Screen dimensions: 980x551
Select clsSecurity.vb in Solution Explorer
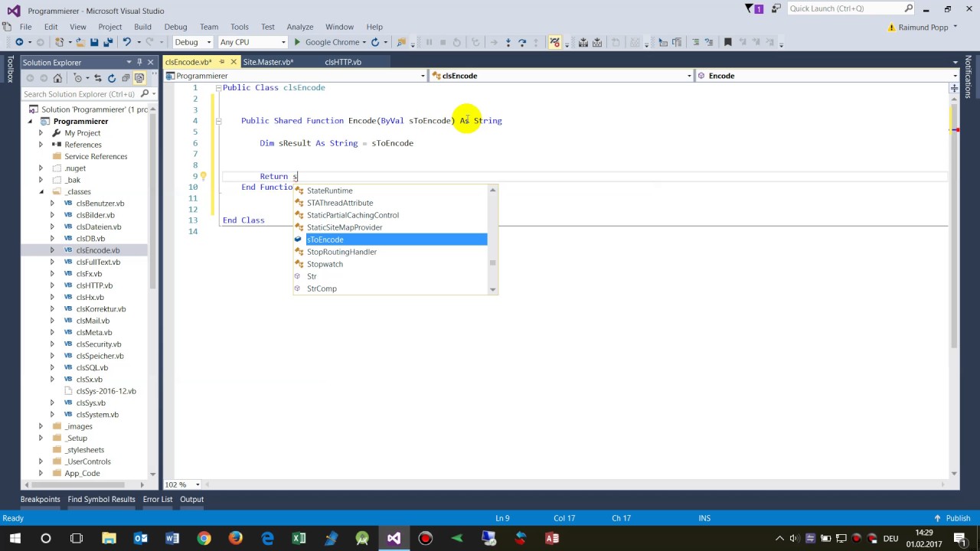(98, 344)
